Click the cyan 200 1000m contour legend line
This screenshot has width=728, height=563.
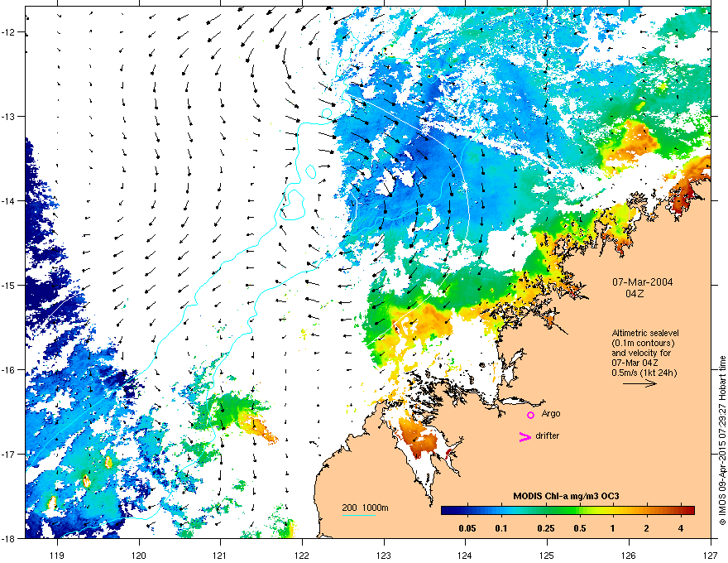[x=358, y=515]
